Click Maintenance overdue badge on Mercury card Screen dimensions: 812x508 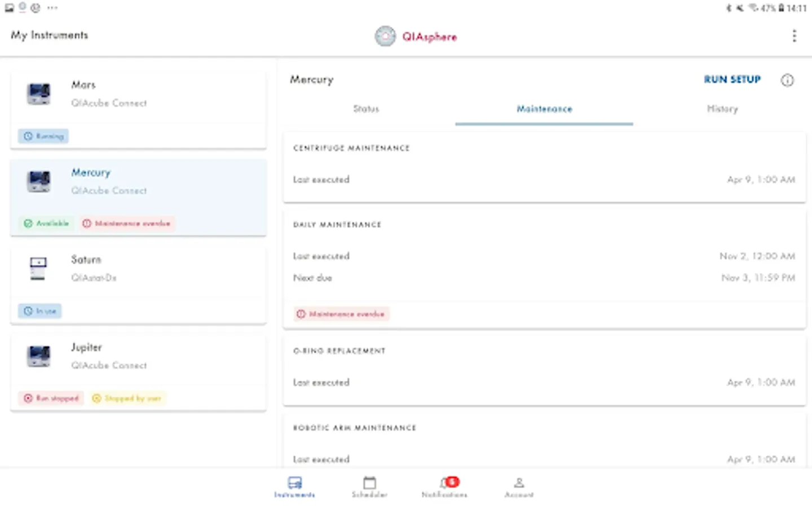coord(126,224)
